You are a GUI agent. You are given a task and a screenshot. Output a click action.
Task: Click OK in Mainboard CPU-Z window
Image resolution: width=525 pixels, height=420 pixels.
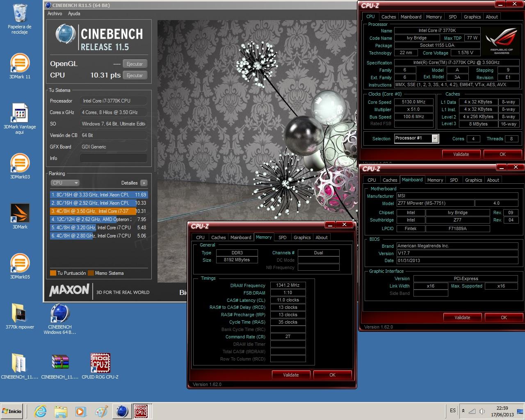click(x=504, y=317)
